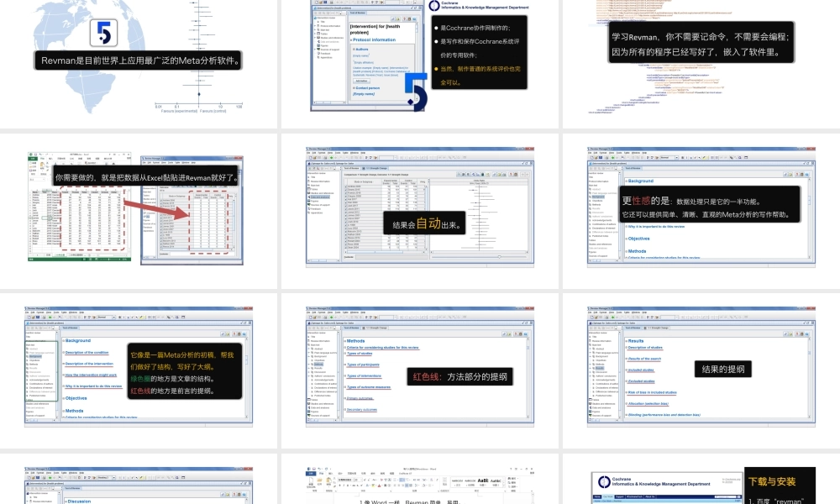The width and height of the screenshot is (840, 504).
Task: Select the Word document slide in bottom row
Action: pyautogui.click(x=420, y=487)
